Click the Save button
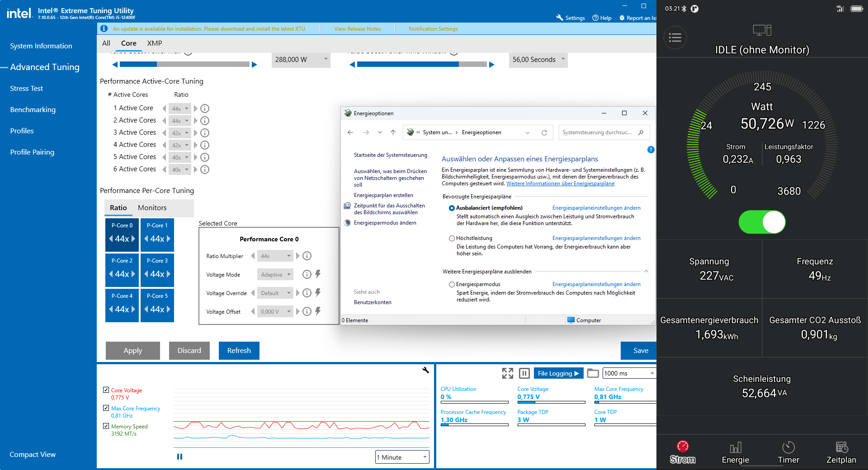Screen dimensions: 868x470 click(x=639, y=351)
